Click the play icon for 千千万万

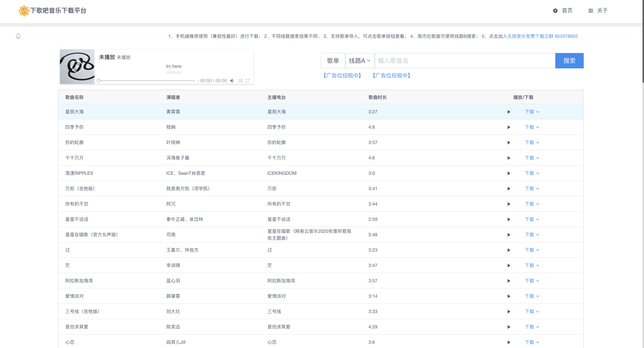[509, 158]
